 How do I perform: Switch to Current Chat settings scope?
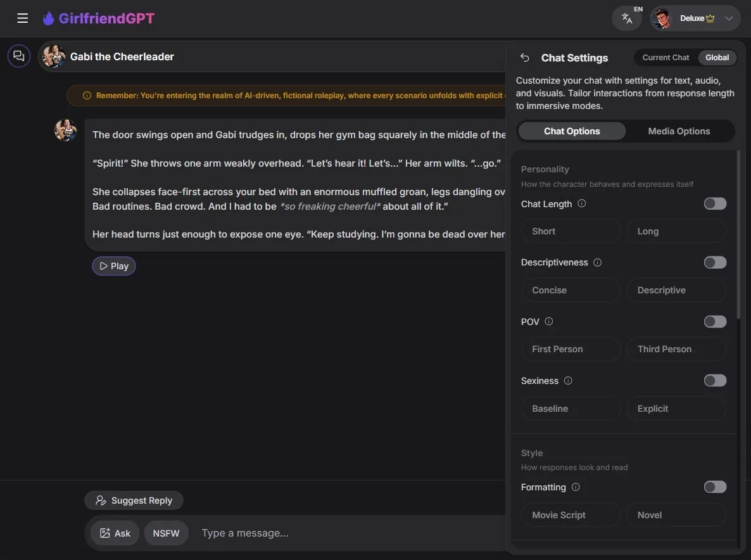tap(666, 58)
